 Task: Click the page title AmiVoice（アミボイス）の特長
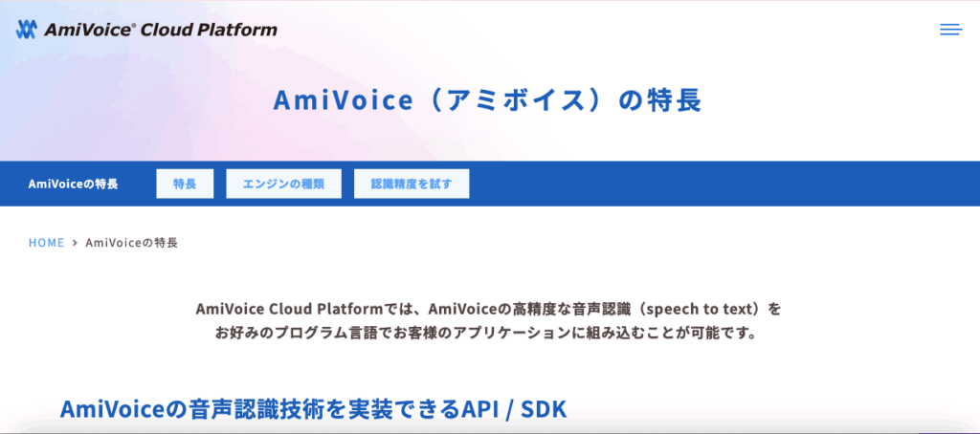pyautogui.click(x=488, y=100)
